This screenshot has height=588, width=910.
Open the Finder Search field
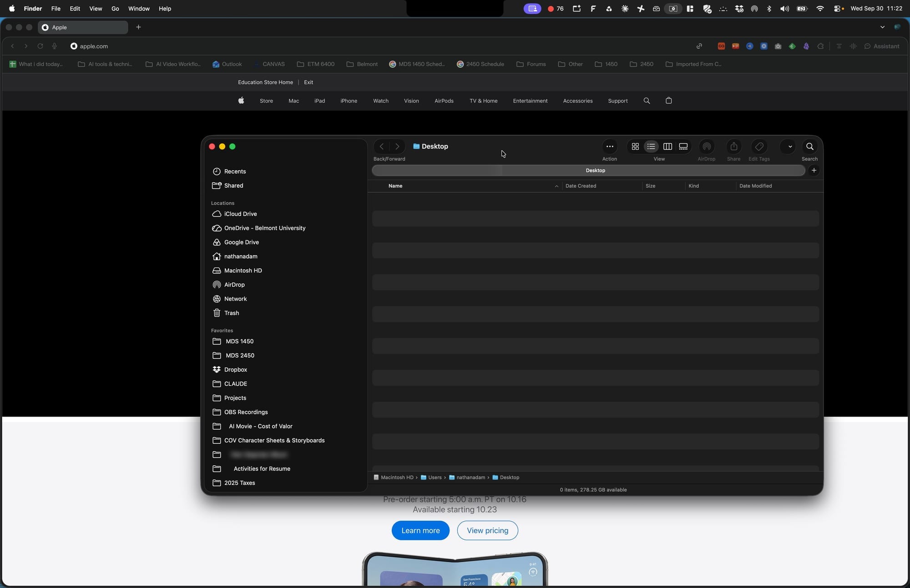[810, 146]
